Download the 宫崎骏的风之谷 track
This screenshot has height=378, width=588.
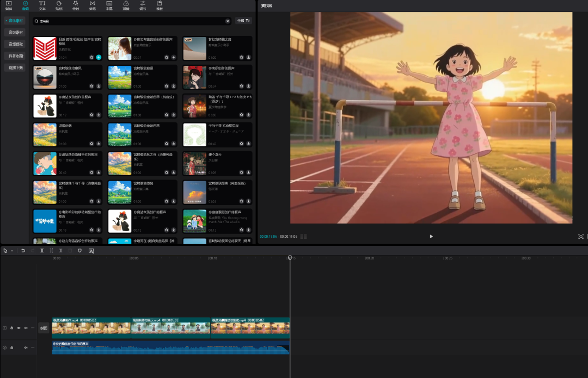[174, 173]
